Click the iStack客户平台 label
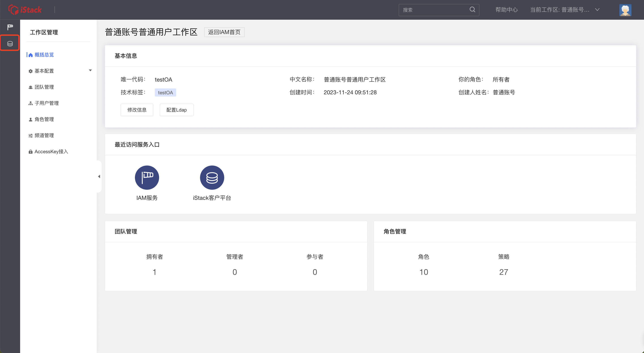Screen dimensions: 644x353 point(212,198)
